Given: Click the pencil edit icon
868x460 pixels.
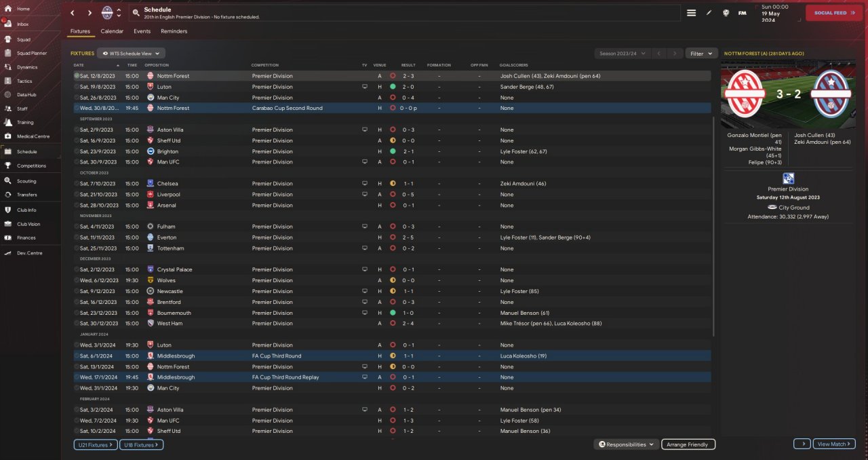Looking at the screenshot, I should click(x=709, y=13).
